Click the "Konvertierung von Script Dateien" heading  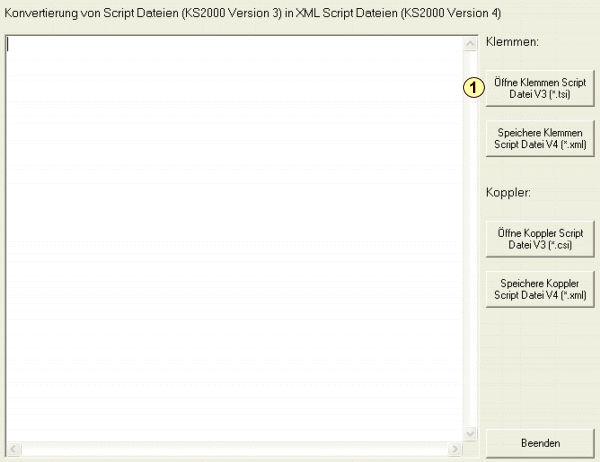tap(253, 13)
